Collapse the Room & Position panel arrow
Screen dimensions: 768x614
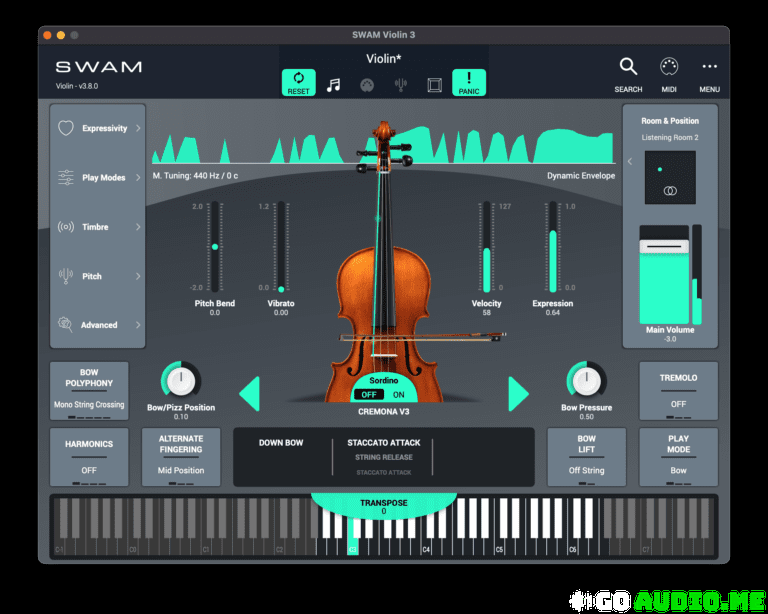pyautogui.click(x=629, y=161)
